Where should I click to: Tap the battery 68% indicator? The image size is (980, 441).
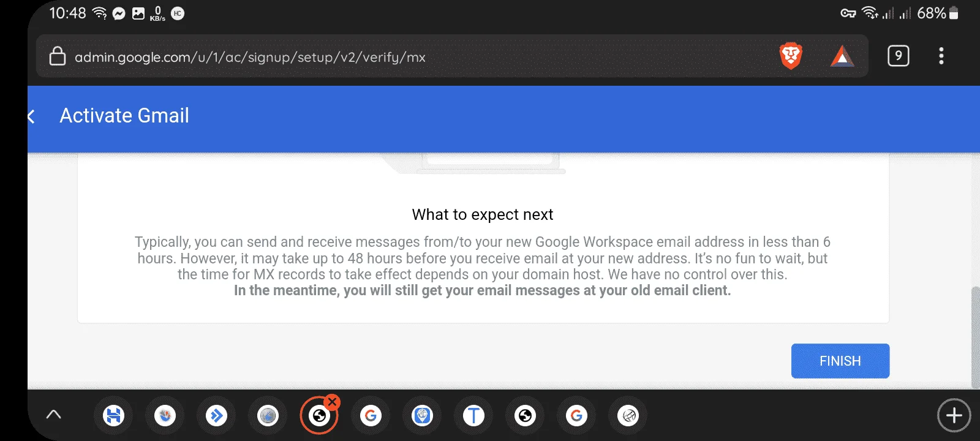(938, 13)
